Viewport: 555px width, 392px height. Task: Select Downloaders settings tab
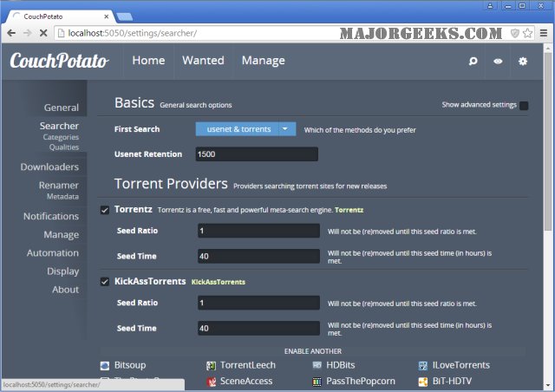click(x=49, y=167)
